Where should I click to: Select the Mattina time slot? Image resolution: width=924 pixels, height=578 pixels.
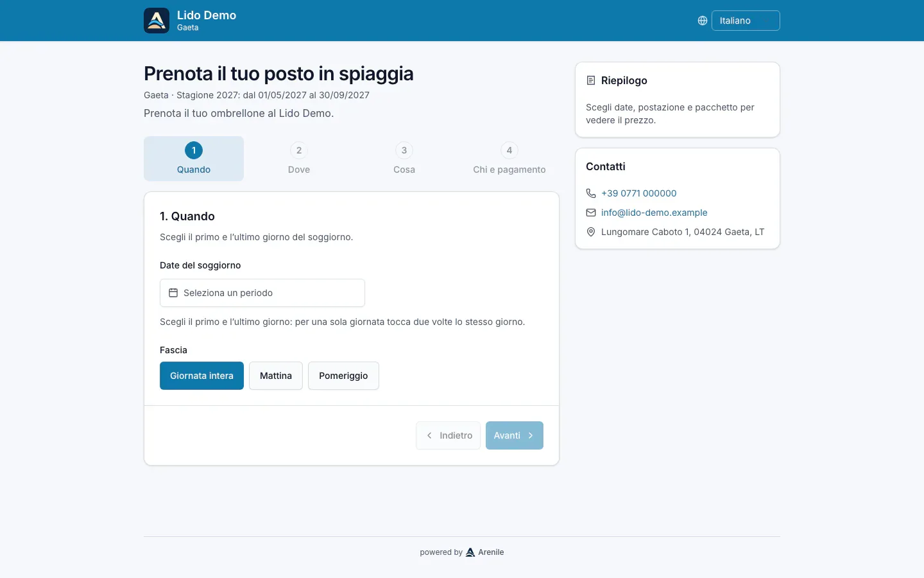pos(276,376)
